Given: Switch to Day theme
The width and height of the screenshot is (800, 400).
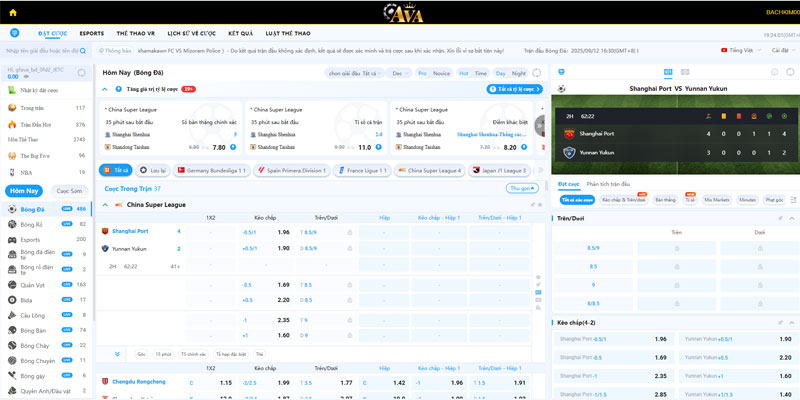Looking at the screenshot, I should coord(501,73).
